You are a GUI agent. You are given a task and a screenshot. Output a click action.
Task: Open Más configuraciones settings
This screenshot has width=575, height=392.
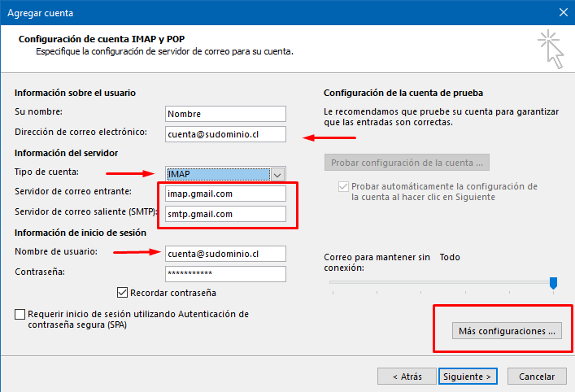coord(507,331)
